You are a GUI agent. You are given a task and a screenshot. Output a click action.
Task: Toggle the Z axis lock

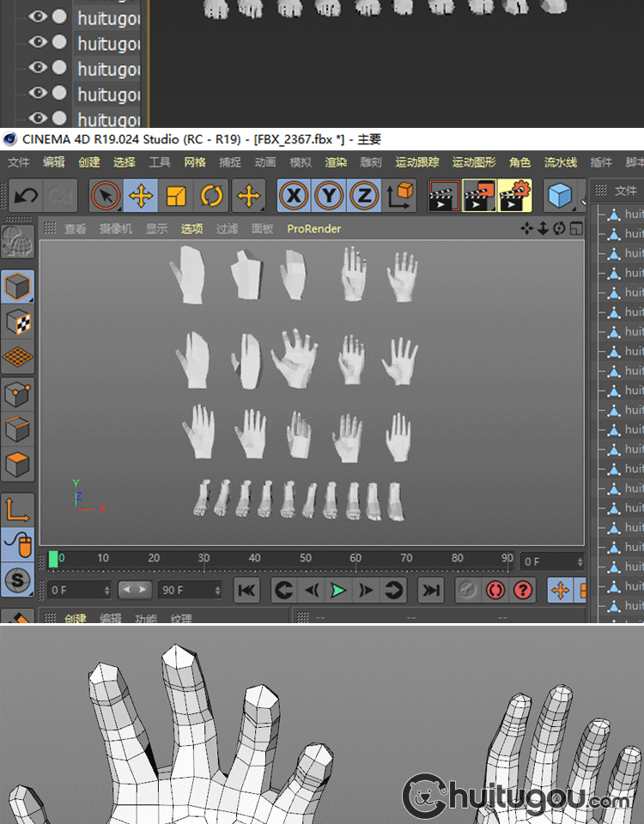(x=364, y=197)
